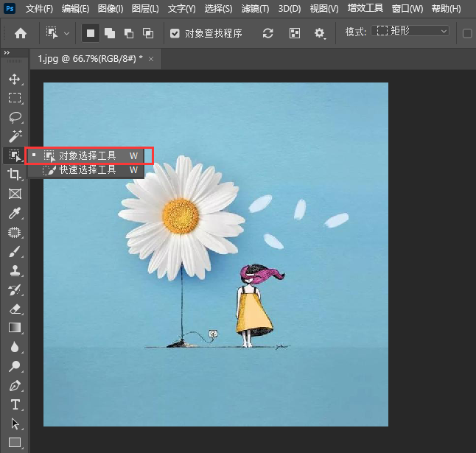476x453 pixels.
Task: Choose Add to Selection mode
Action: (110, 33)
